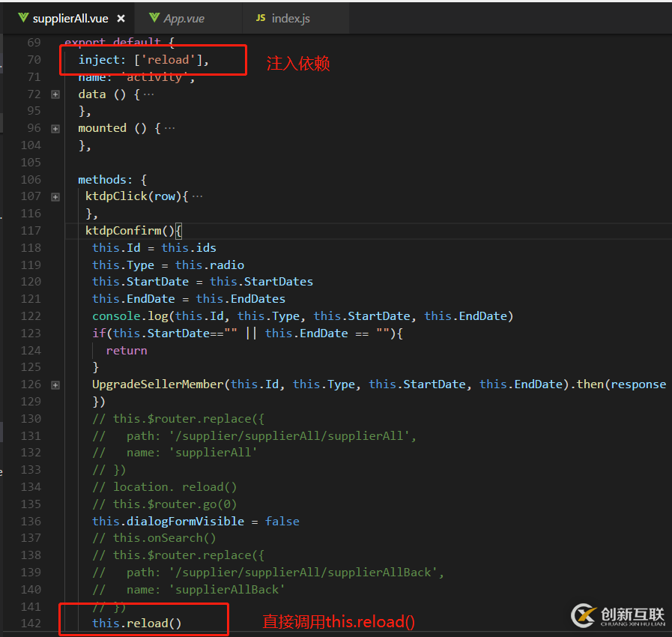The image size is (672, 637).
Task: Expand the folded ktdpClick(row) block
Action: coord(55,197)
